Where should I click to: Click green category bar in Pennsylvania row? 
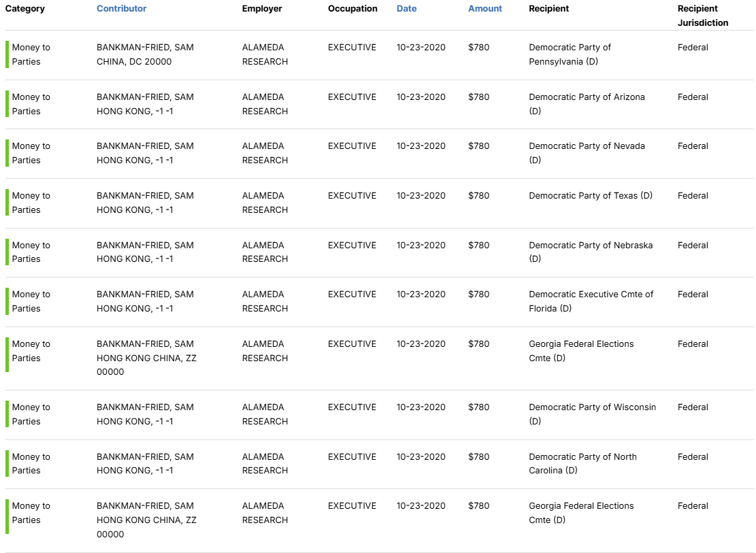7,54
